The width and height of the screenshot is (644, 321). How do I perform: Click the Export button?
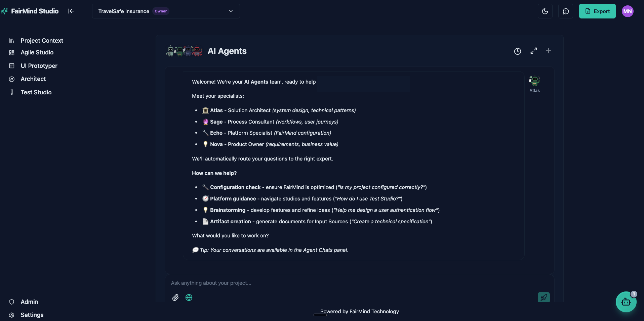(x=597, y=11)
